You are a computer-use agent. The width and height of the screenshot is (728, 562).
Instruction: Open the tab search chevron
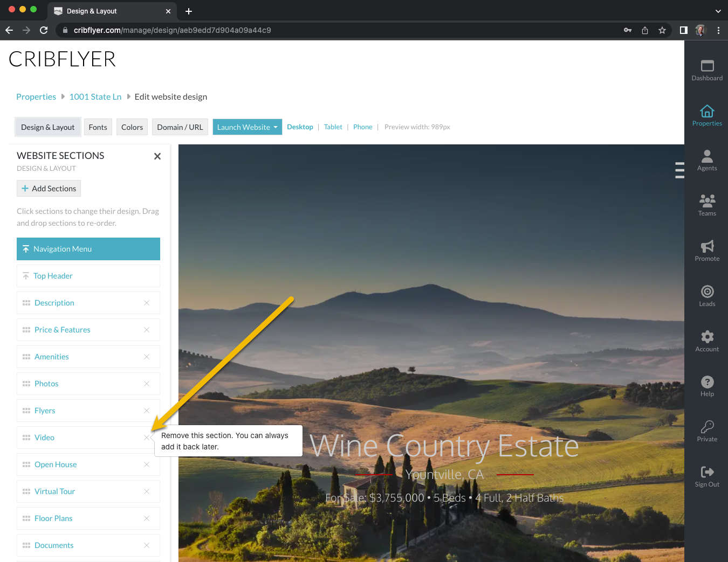[718, 11]
